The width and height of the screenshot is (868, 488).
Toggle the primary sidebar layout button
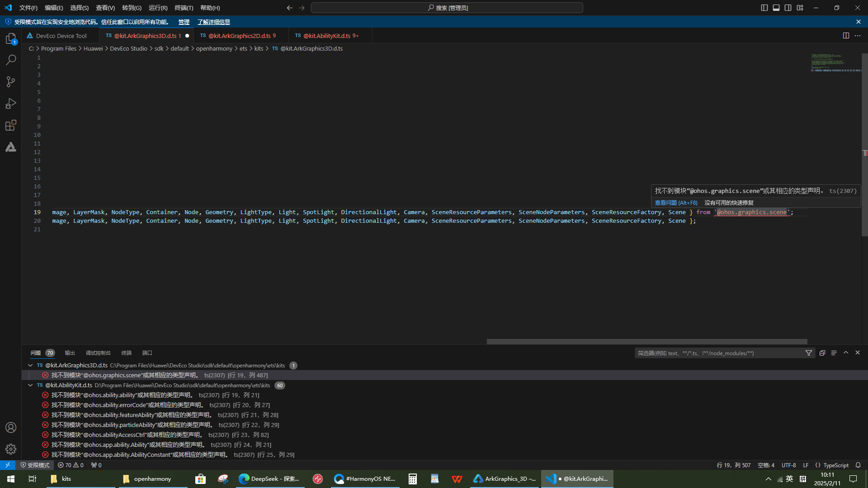764,8
